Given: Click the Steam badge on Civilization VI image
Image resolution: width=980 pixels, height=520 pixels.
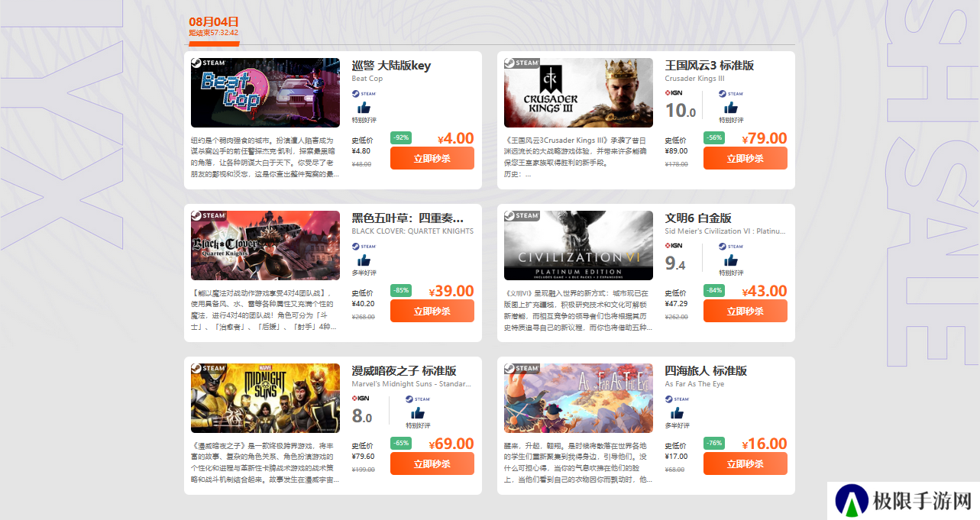Looking at the screenshot, I should click(x=522, y=215).
